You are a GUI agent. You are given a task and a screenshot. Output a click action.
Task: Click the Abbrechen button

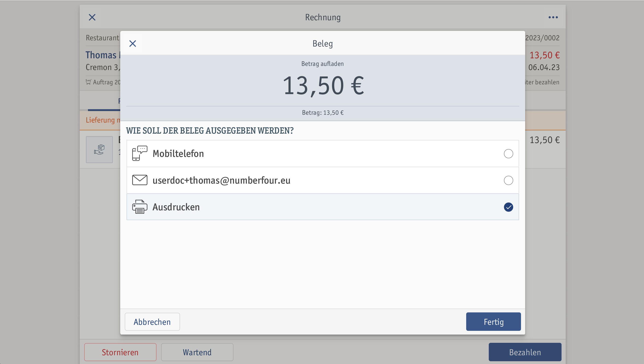tap(152, 322)
